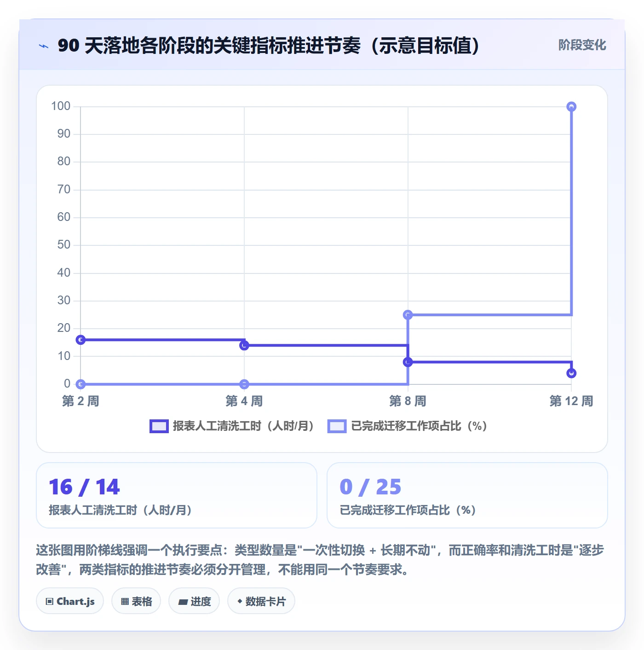Screen dimensions: 644x650
Task: Click the 已完成迁移工作项占比 data card caption
Action: 408,511
